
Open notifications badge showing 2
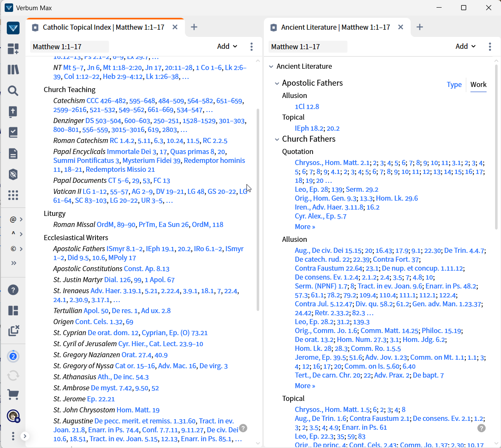pyautogui.click(x=13, y=356)
